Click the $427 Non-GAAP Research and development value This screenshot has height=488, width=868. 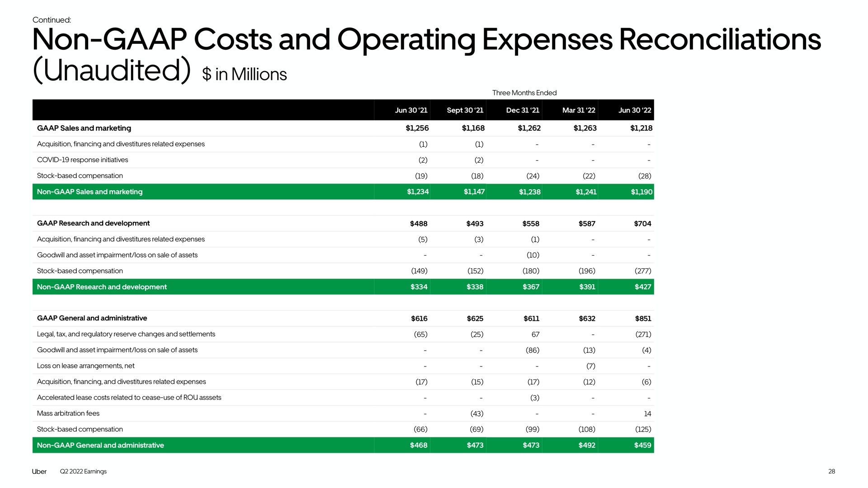point(643,287)
